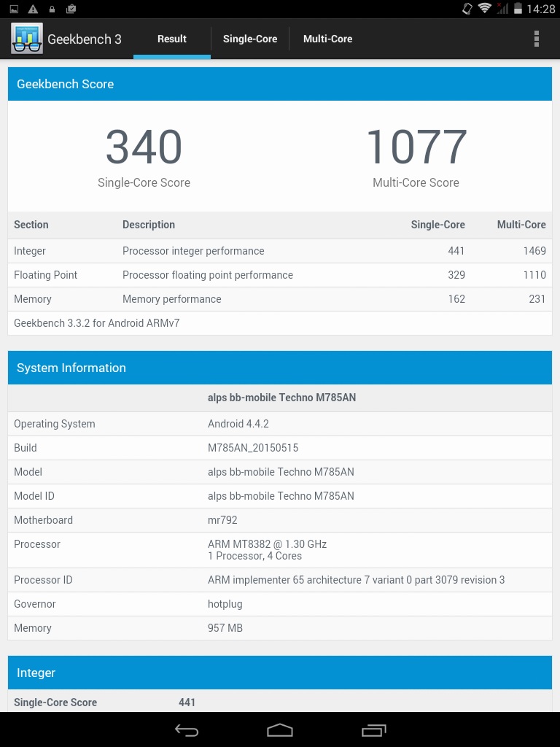
Task: Tap the warning triangle status icon
Action: [33, 9]
